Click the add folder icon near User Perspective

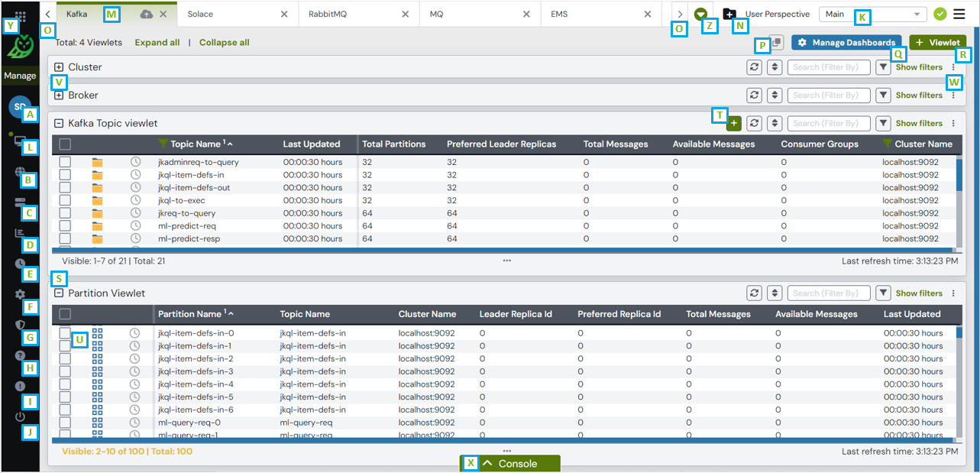(729, 14)
